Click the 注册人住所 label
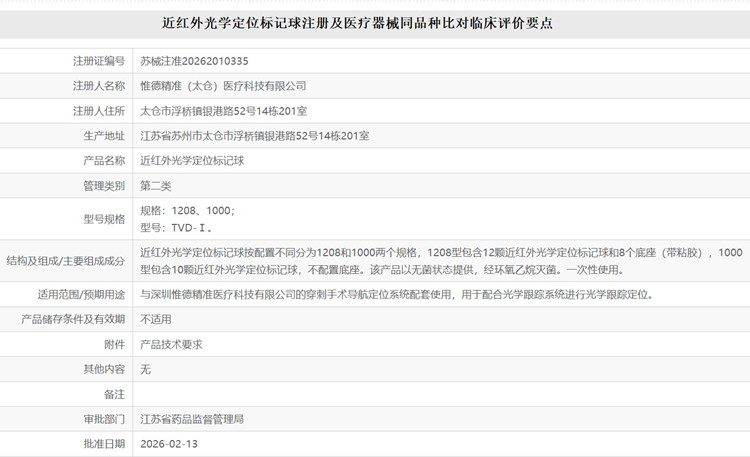 coord(99,111)
